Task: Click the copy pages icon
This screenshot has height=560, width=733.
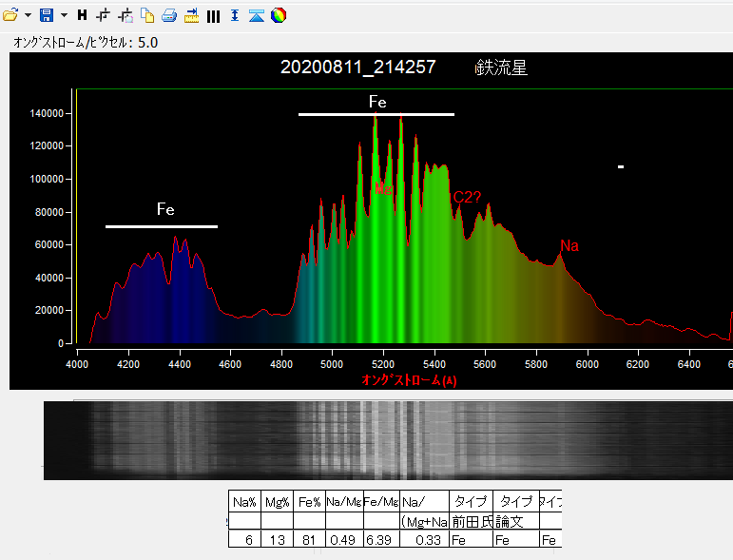Action: 147,15
